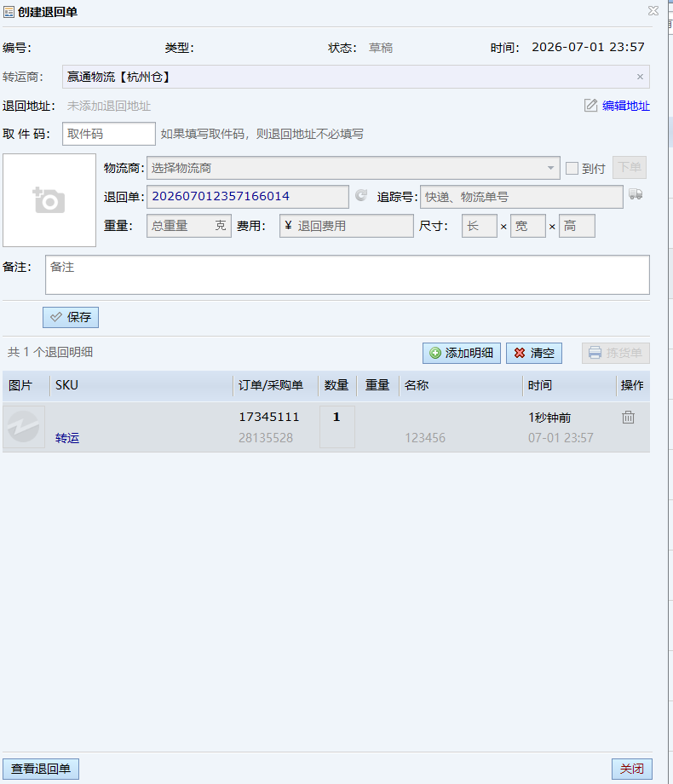Click the 转运 link in SKU column
673x784 pixels.
click(x=67, y=438)
